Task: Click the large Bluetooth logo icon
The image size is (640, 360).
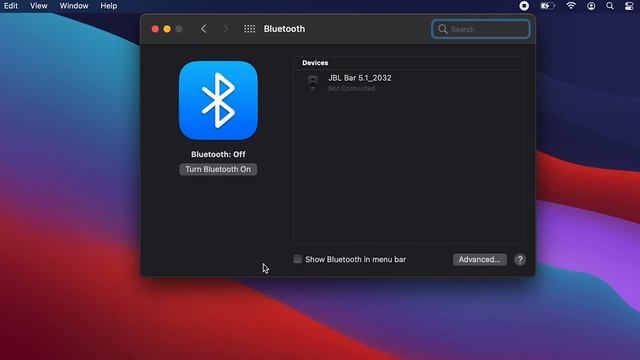Action: pyautogui.click(x=218, y=100)
